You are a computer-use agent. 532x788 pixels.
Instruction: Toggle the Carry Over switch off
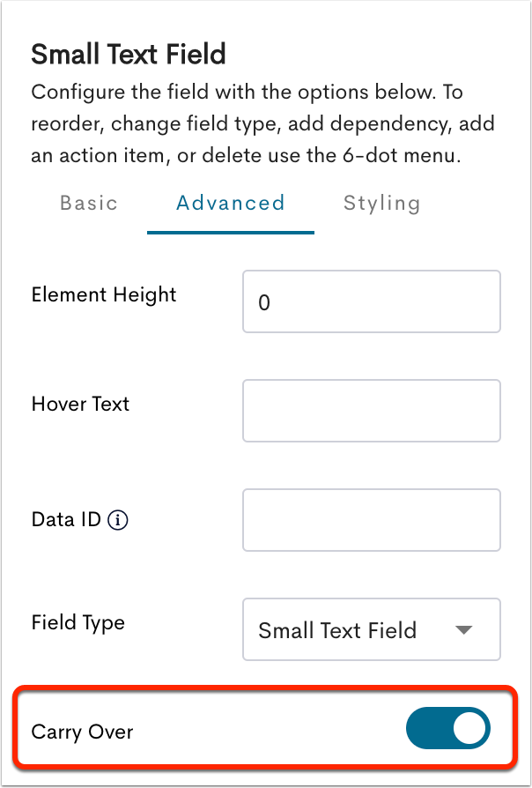click(x=448, y=728)
